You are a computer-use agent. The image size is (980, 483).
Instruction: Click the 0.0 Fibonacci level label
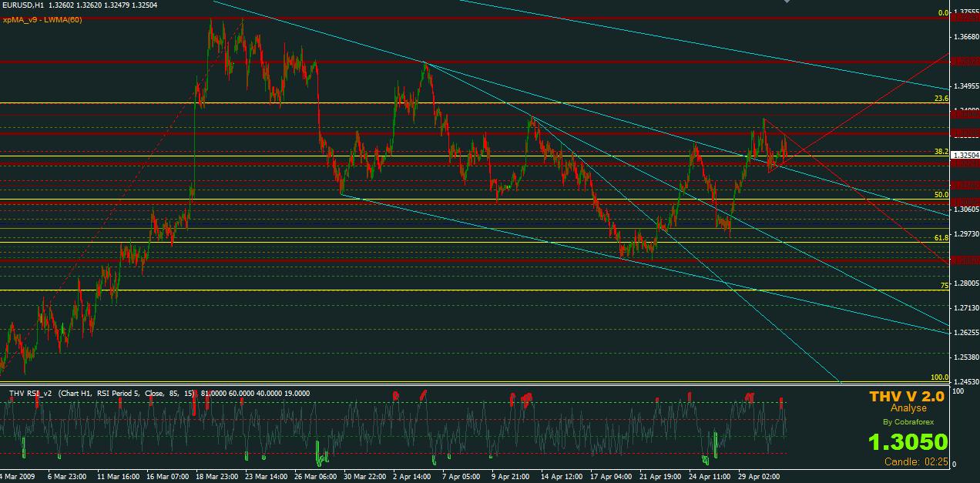coord(941,13)
